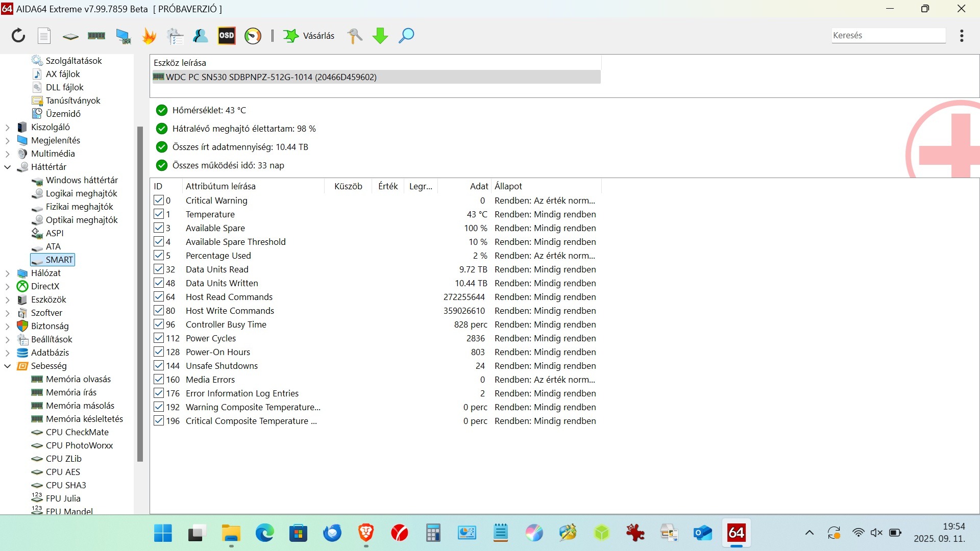
Task: Click the green download arrow icon
Action: [x=380, y=36]
